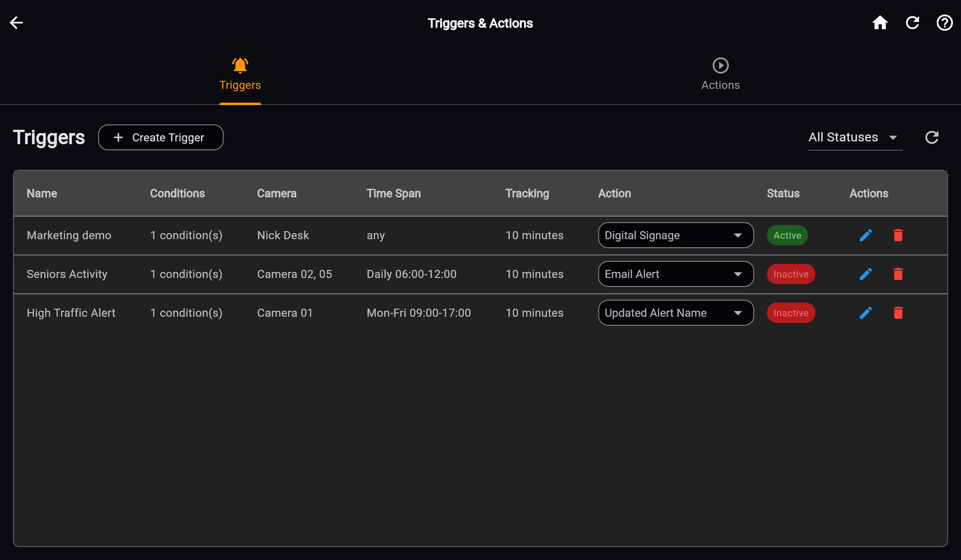The image size is (961, 560).
Task: Toggle Seniors Activity status from Inactive
Action: tap(791, 274)
